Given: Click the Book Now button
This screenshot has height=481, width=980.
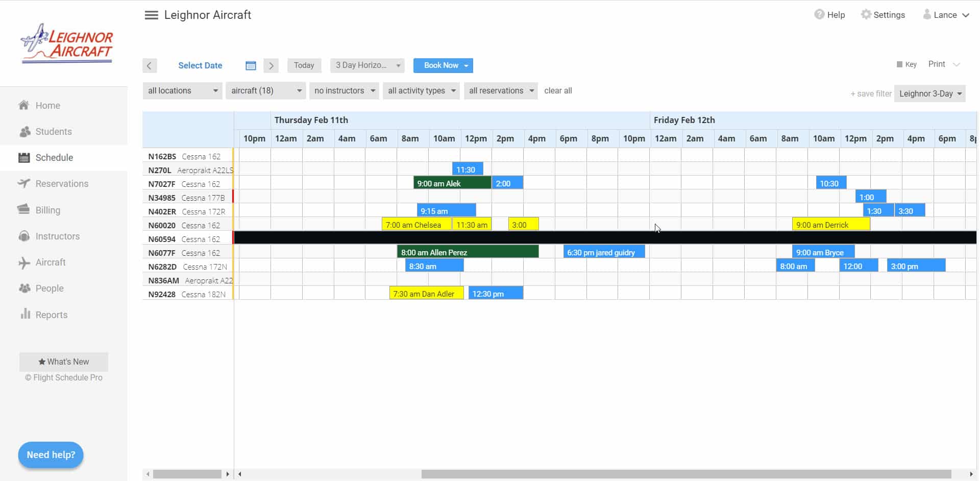Looking at the screenshot, I should (443, 65).
